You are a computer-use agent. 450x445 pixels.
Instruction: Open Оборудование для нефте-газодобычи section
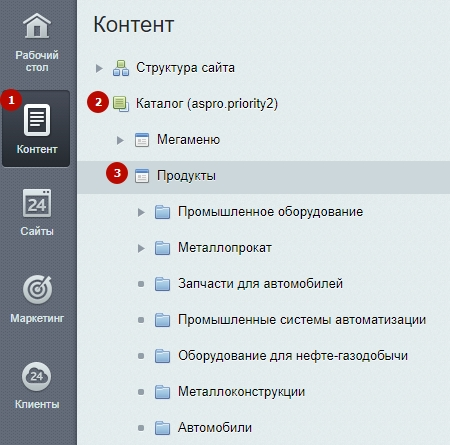(x=293, y=356)
